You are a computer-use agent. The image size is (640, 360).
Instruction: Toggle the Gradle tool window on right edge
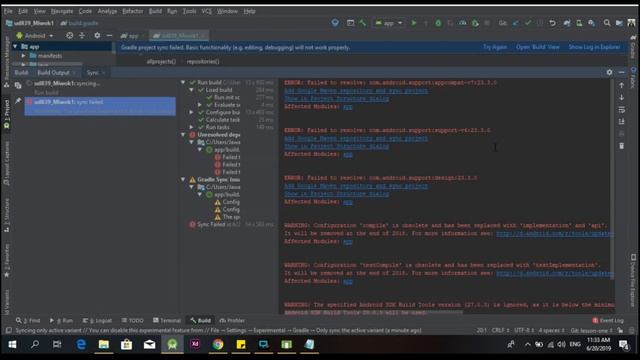(633, 46)
